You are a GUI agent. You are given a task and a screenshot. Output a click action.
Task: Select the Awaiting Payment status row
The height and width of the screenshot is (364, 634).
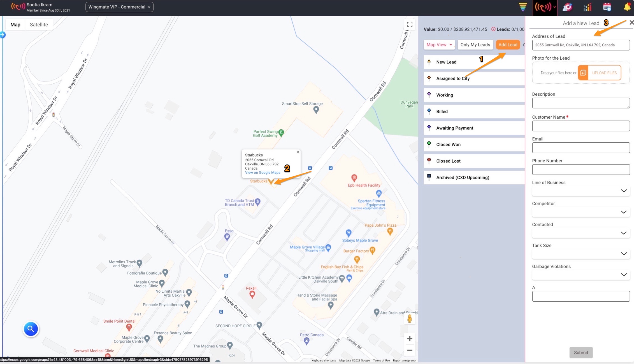[474, 128]
